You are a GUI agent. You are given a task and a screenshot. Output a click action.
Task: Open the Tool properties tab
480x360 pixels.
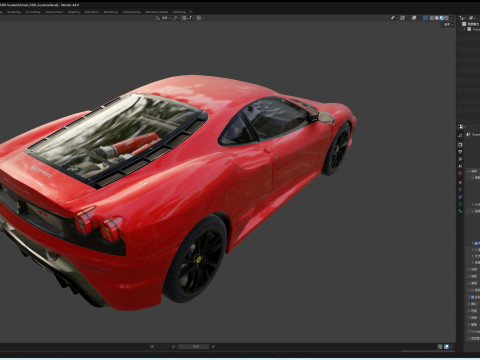pos(460,136)
